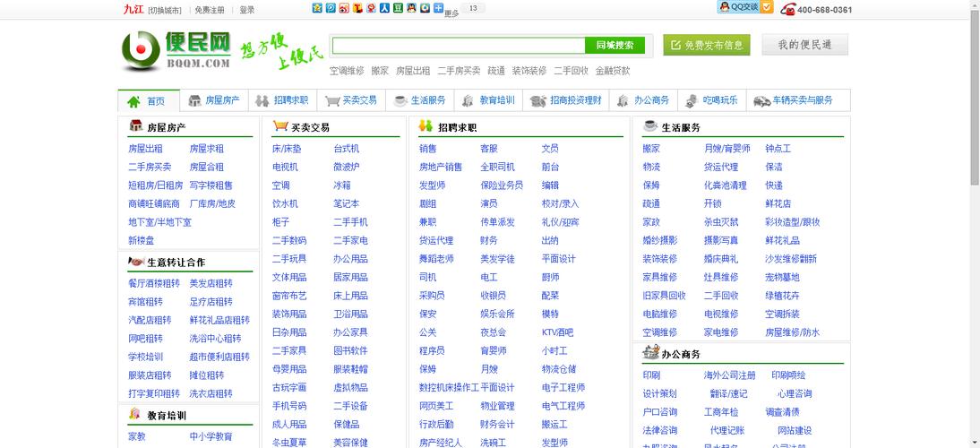The width and height of the screenshot is (980, 448).
Task: Open the 切换城市 city switcher
Action: 164,10
